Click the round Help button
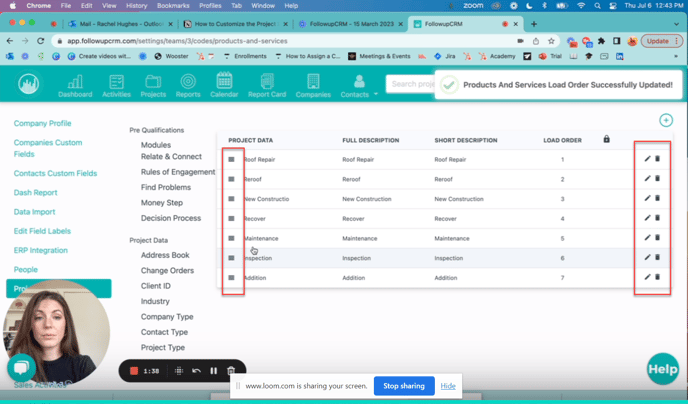Viewport: 688px width, 404px height. tap(663, 369)
